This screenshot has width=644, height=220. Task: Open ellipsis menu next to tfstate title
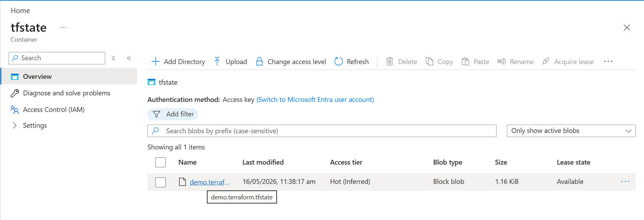63,28
